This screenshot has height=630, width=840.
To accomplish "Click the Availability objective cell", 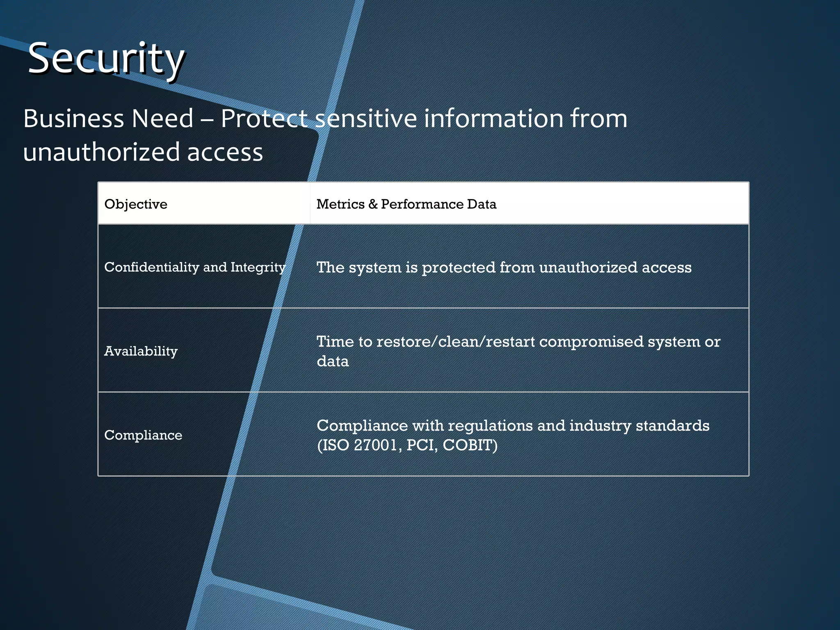I will (x=141, y=351).
